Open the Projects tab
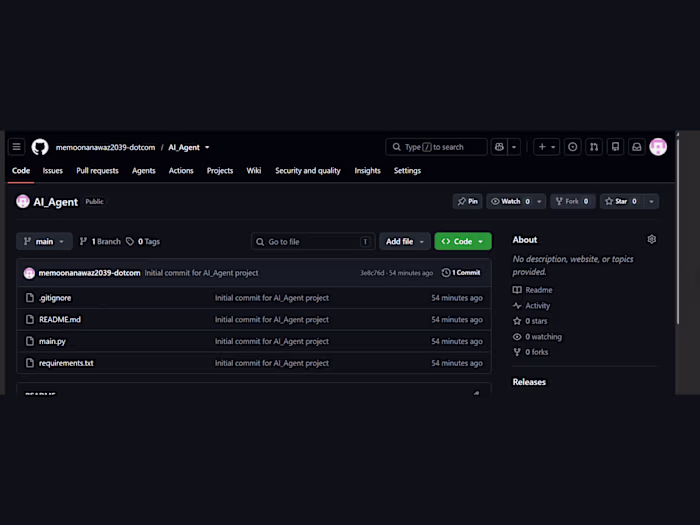 point(220,171)
